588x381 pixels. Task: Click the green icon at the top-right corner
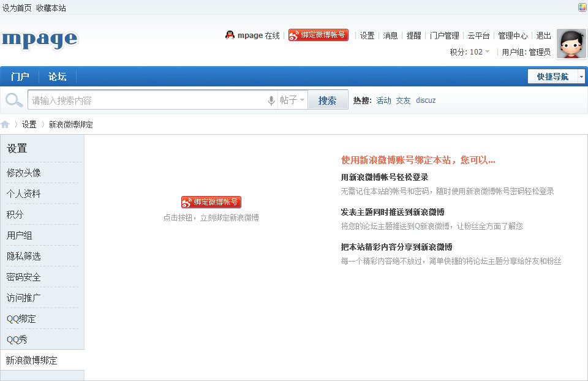(x=581, y=7)
